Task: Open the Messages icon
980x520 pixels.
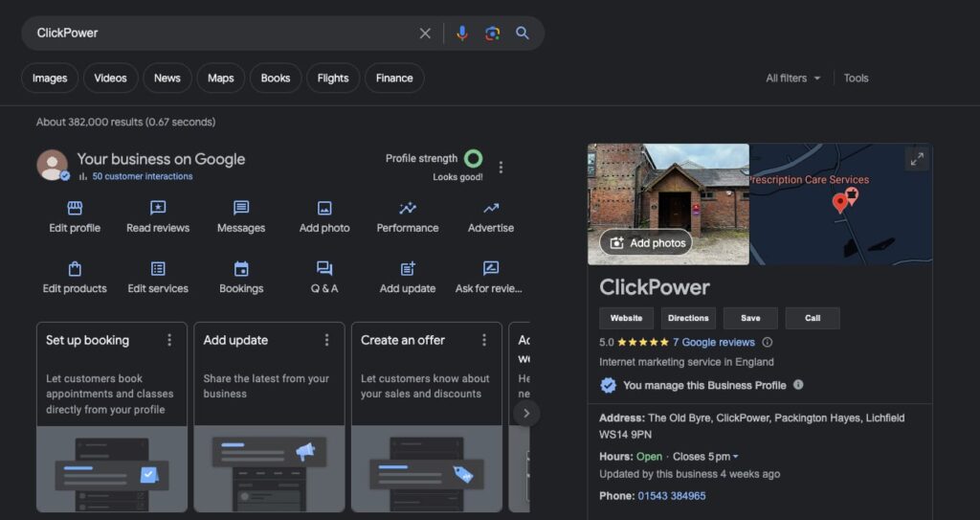Action: tap(241, 208)
